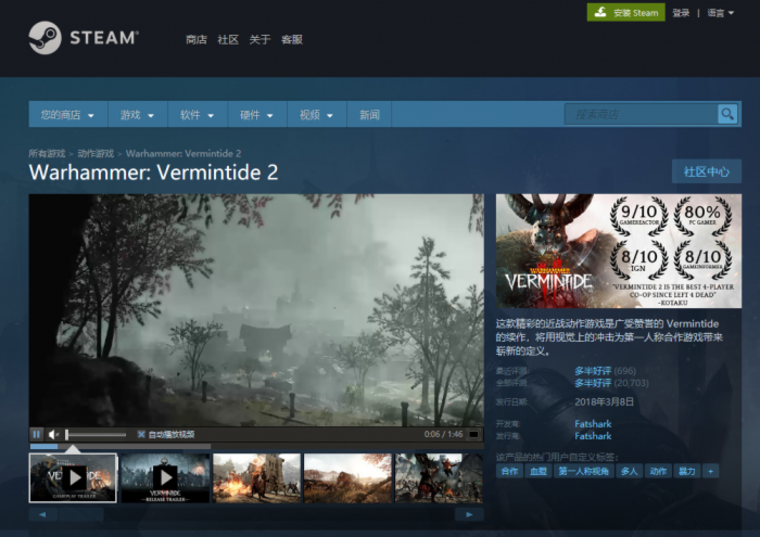
Task: Open 语言 language dropdown
Action: 720,13
